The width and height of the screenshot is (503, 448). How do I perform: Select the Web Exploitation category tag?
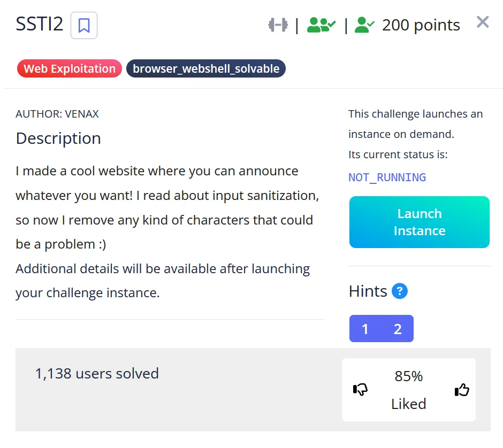70,68
